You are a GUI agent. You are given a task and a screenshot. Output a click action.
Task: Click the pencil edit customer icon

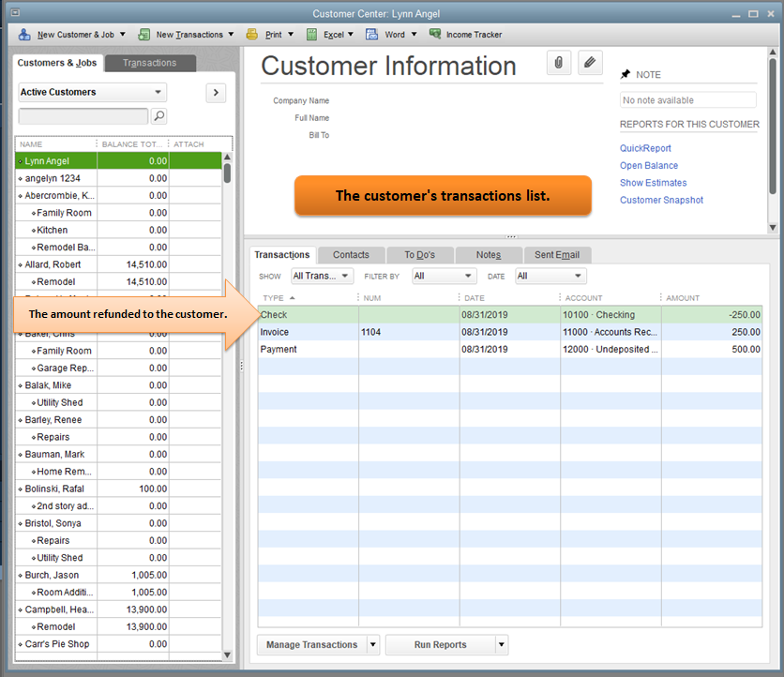[589, 63]
